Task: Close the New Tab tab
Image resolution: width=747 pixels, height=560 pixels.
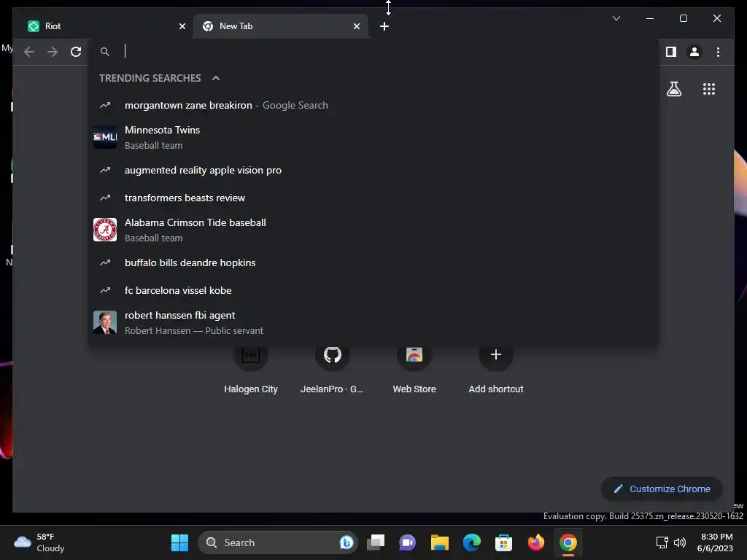Action: 356,26
